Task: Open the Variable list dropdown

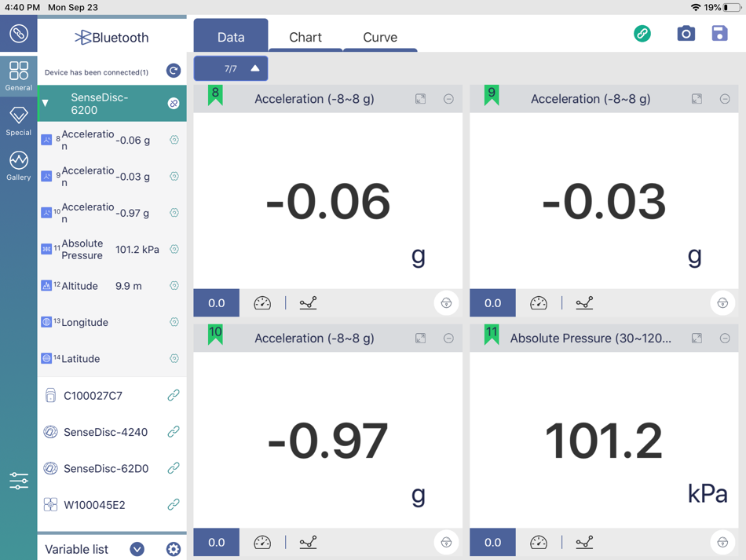Action: coord(137,549)
